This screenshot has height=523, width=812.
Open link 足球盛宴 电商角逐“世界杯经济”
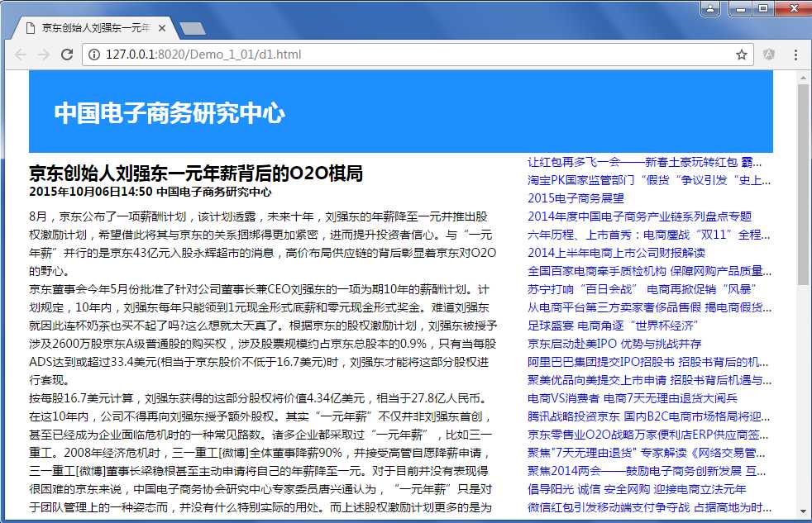click(x=613, y=326)
